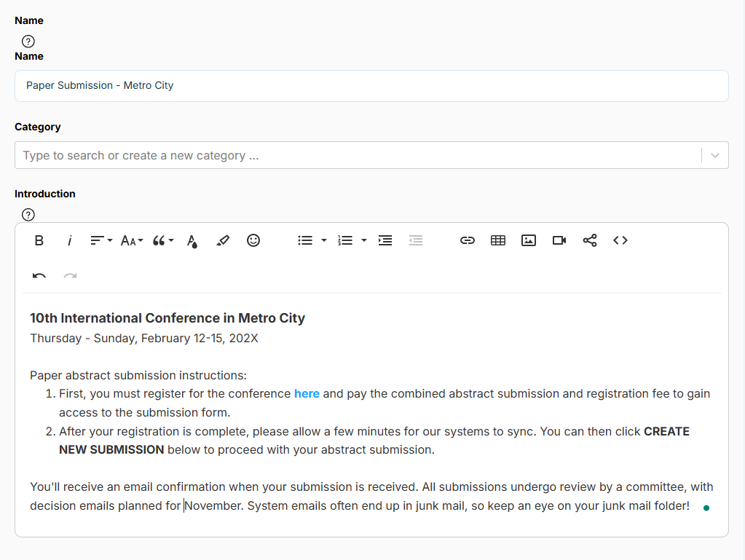
Task: Open the font size dropdown
Action: pos(132,240)
